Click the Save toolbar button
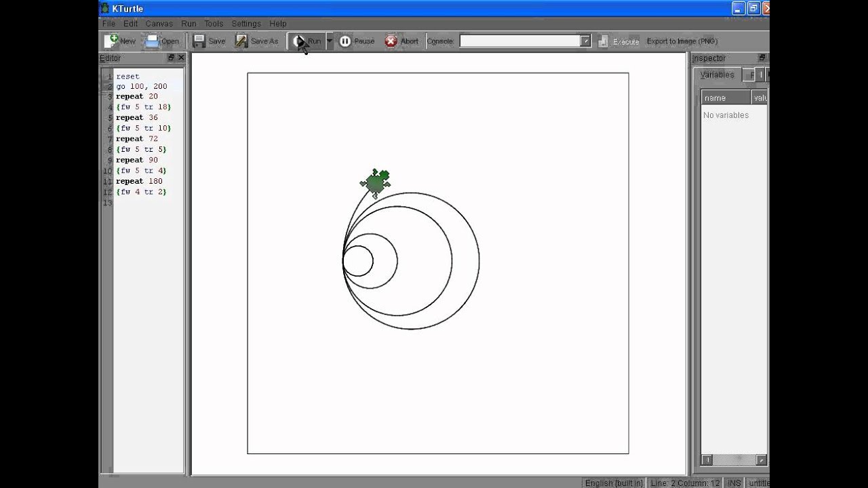Screen dimensions: 868x488 (x=209, y=41)
